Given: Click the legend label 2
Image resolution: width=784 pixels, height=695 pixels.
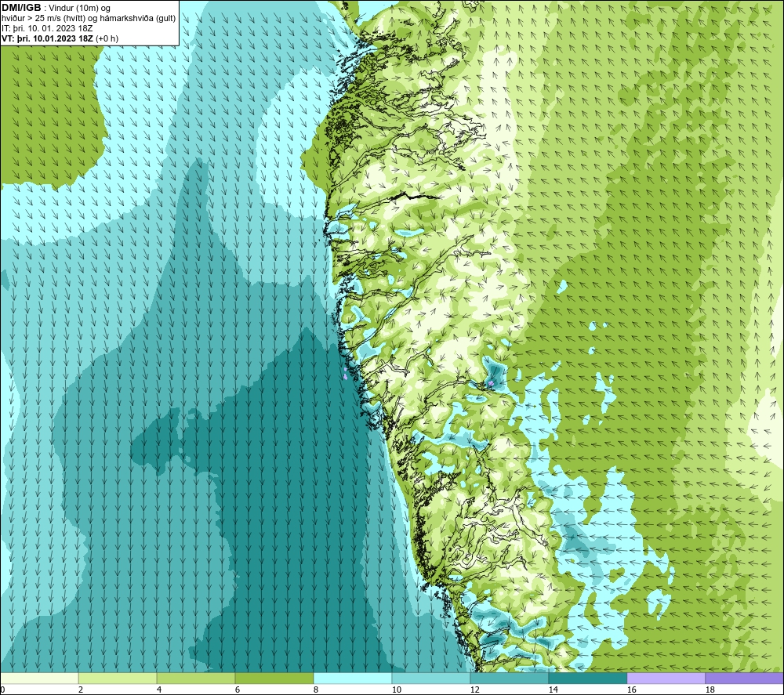Looking at the screenshot, I should point(81,690).
